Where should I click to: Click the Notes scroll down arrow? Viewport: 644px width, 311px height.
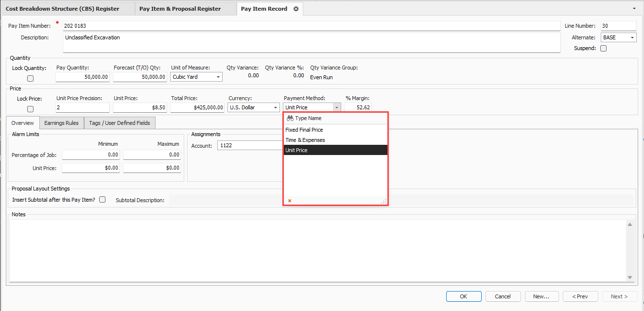pyautogui.click(x=630, y=277)
